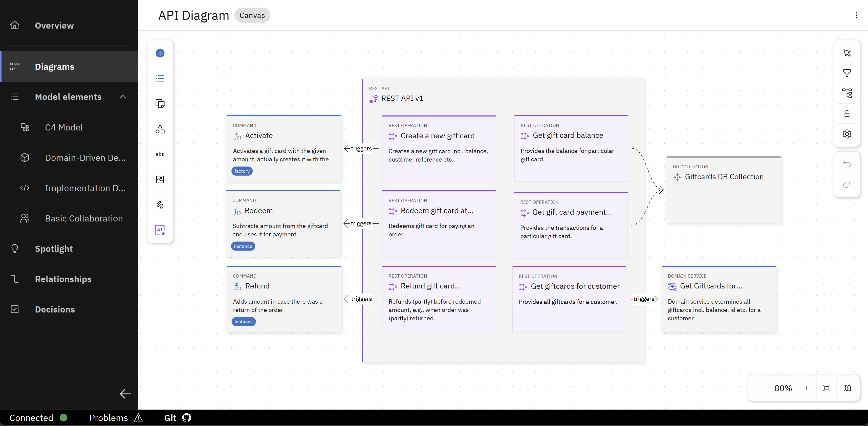Open Relationships in the sidebar

click(x=69, y=279)
